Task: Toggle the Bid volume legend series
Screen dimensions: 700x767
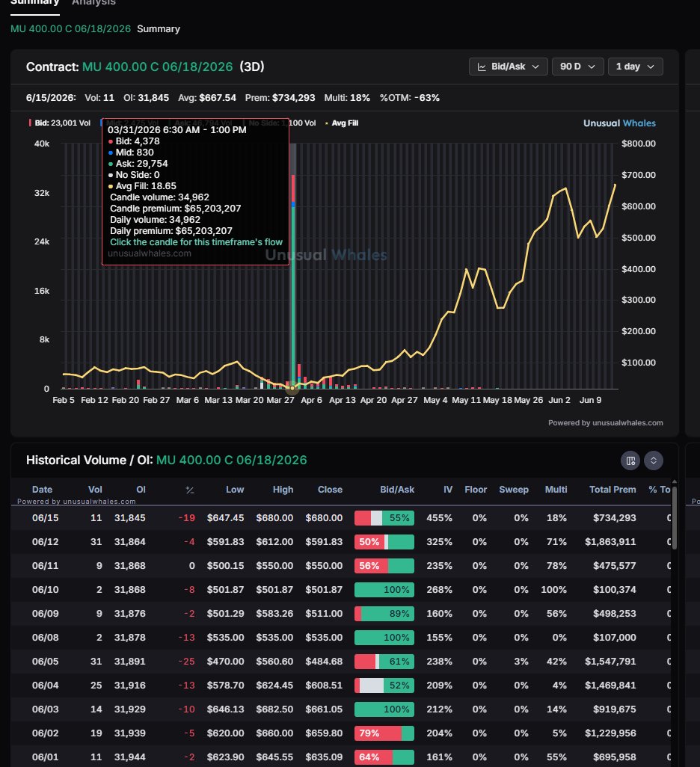Action: 60,123
